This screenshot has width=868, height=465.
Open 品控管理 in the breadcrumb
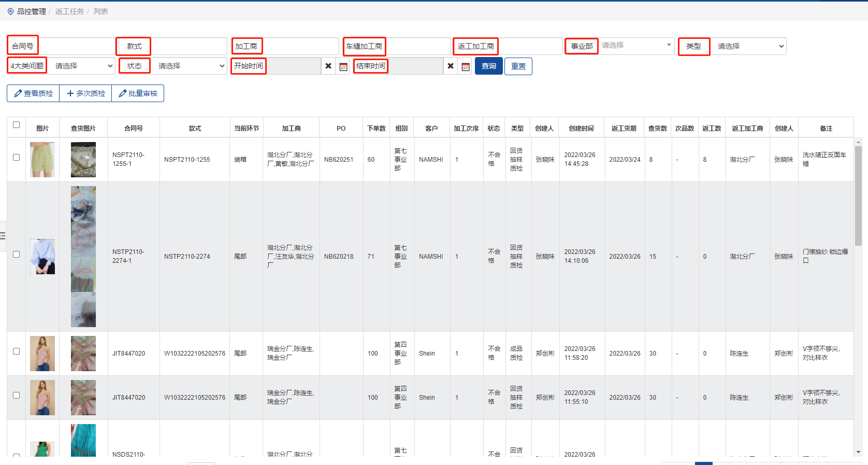[x=32, y=11]
